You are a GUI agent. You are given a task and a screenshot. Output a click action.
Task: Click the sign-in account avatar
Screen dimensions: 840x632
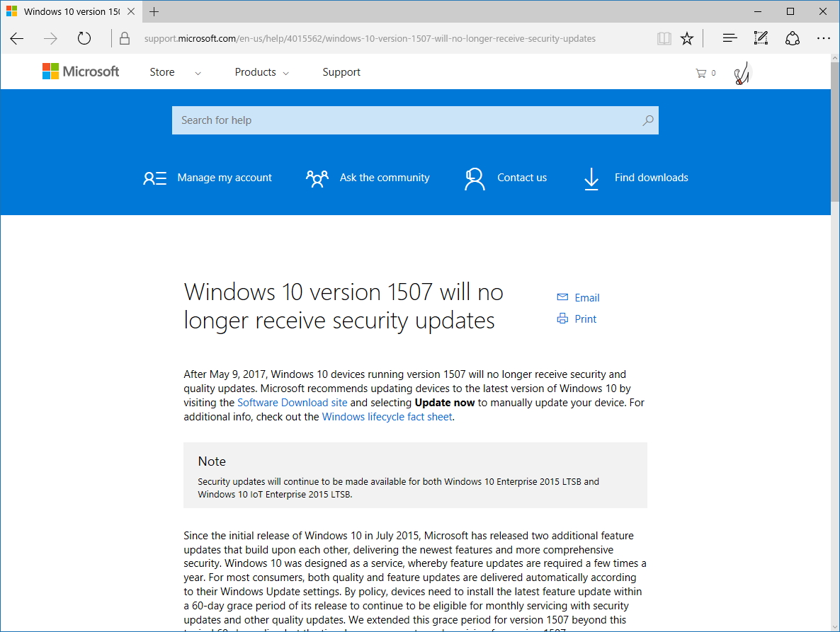(741, 71)
